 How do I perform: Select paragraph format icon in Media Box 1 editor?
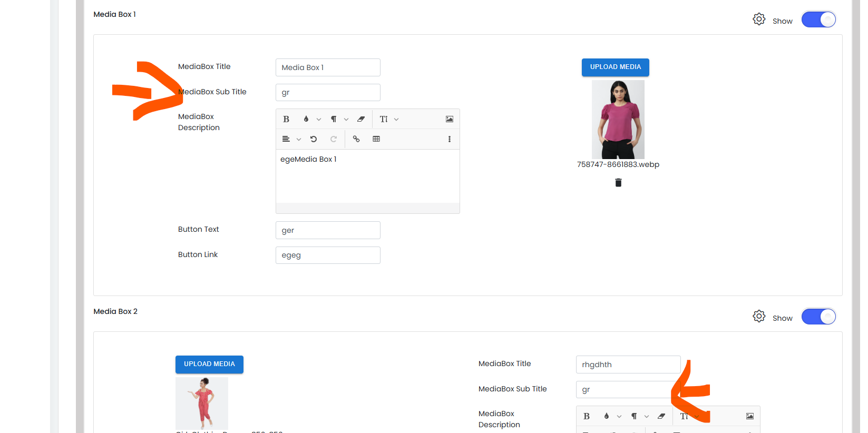click(x=334, y=119)
